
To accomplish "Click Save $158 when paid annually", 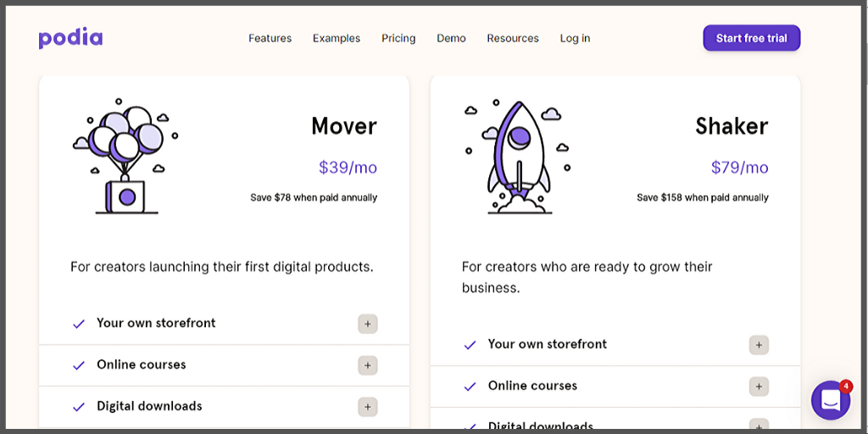I will [x=703, y=198].
